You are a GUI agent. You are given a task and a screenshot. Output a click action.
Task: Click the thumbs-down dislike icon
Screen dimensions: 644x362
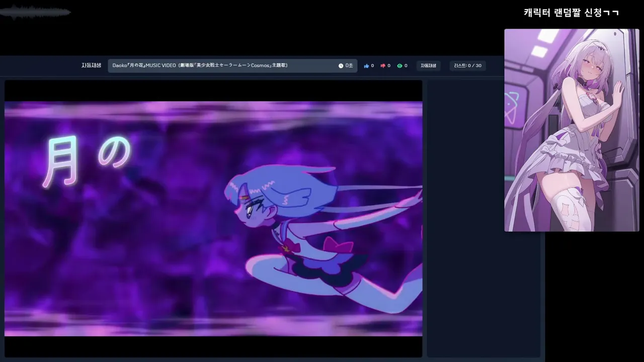point(383,66)
